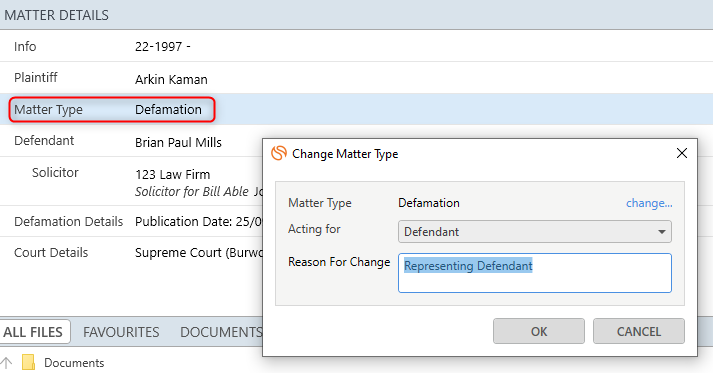This screenshot has height=373, width=713.
Task: Click the up arrow beside the Documents folder
Action: (6, 363)
